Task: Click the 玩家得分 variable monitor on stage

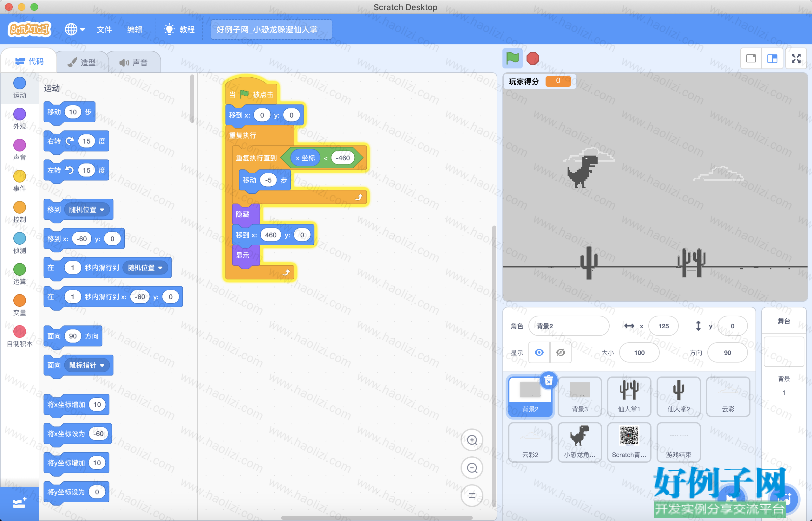Action: [540, 81]
